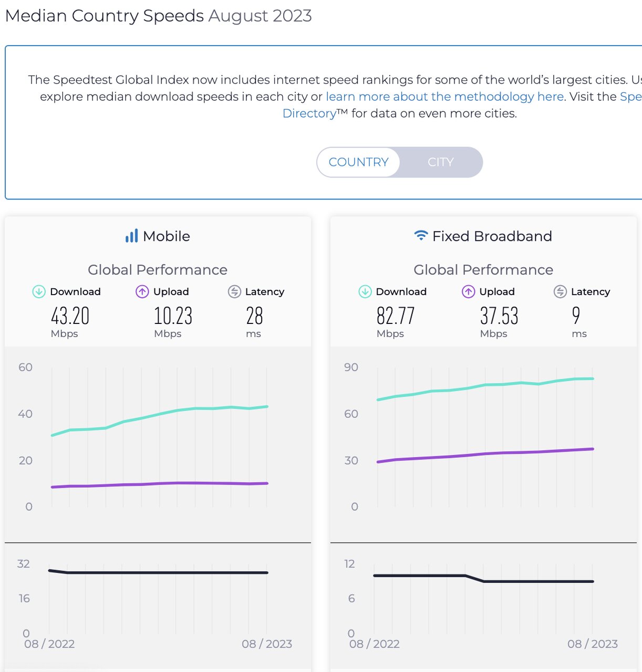This screenshot has width=642, height=672.
Task: Click the teal mobile download line
Action: coord(159,415)
